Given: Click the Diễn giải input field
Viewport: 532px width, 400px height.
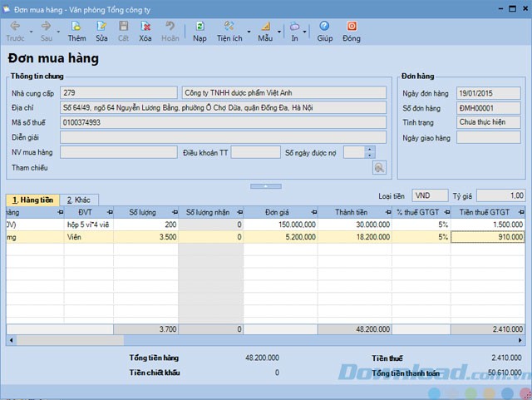Looking at the screenshot, I should point(223,137).
